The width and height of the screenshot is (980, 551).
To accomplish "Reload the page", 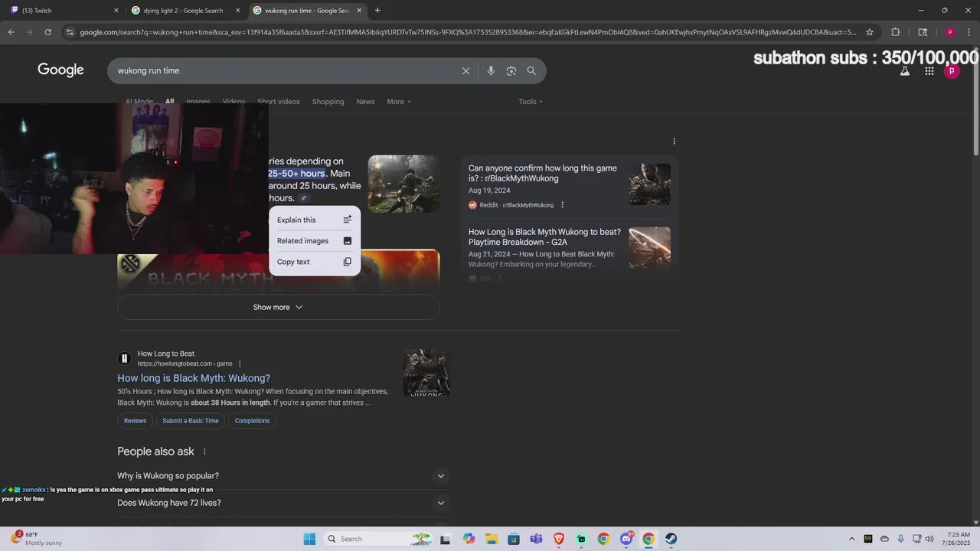I will (47, 32).
